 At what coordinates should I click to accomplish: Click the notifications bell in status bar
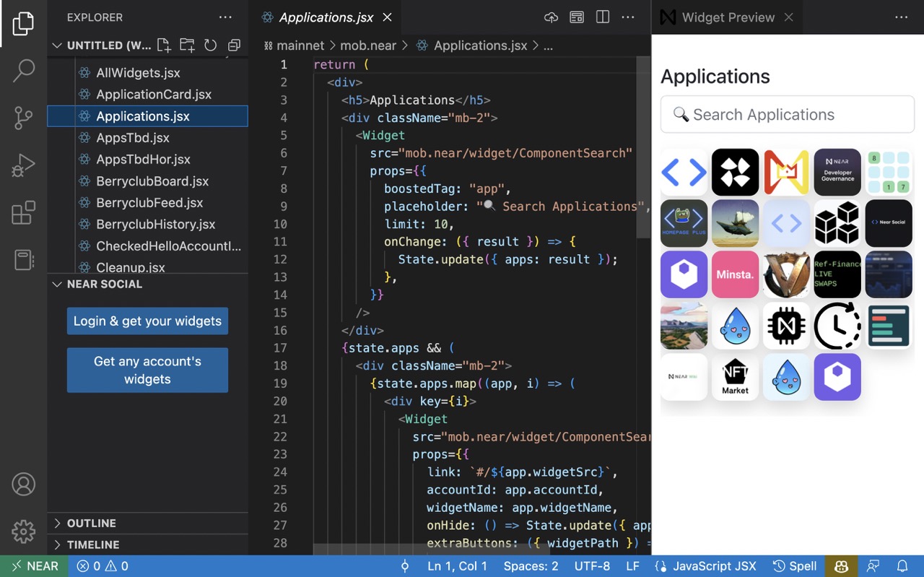(902, 566)
